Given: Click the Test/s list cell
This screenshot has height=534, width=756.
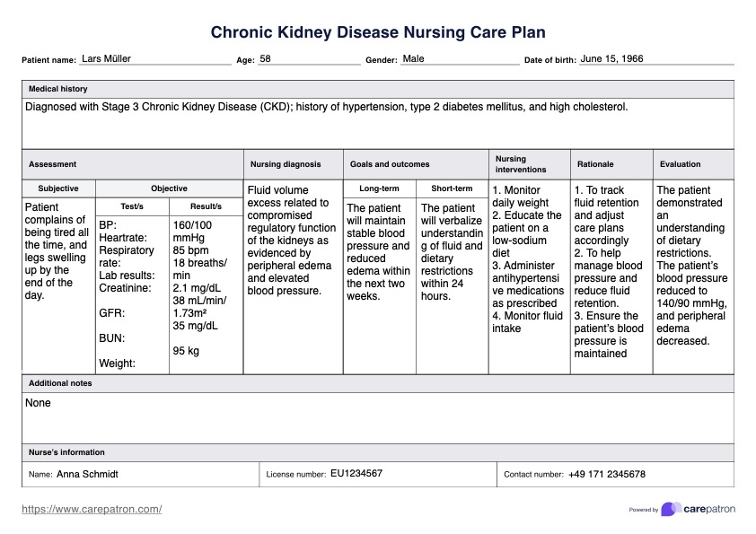Looking at the screenshot, I should tap(132, 287).
